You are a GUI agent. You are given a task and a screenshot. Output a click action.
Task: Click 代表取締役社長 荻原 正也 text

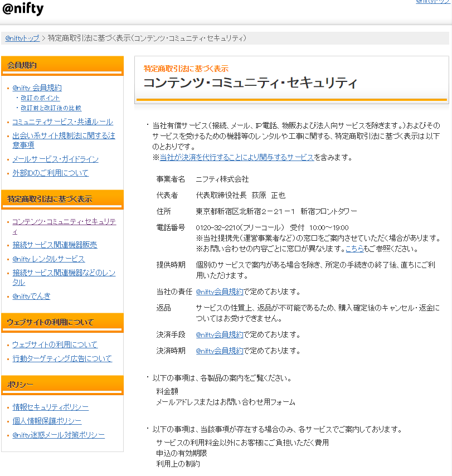click(x=241, y=196)
